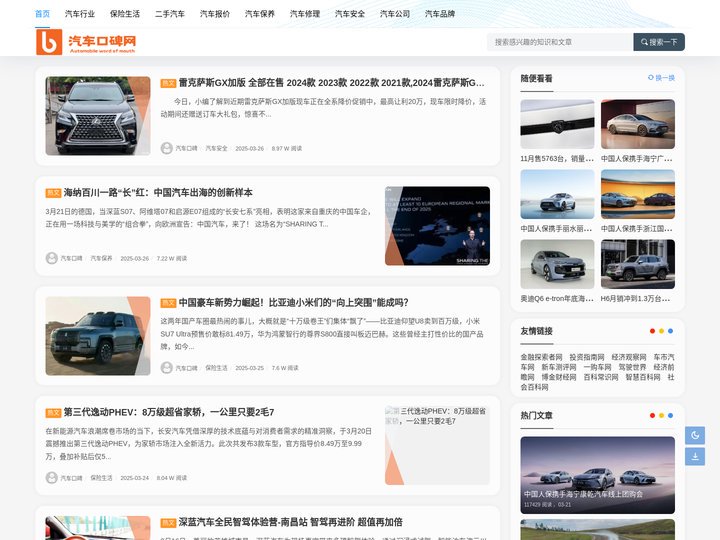Viewport: 720px width, 540px height.
Task: Open the 中国人保携手丽水丽 sidebar thumbnail
Action: point(557,194)
